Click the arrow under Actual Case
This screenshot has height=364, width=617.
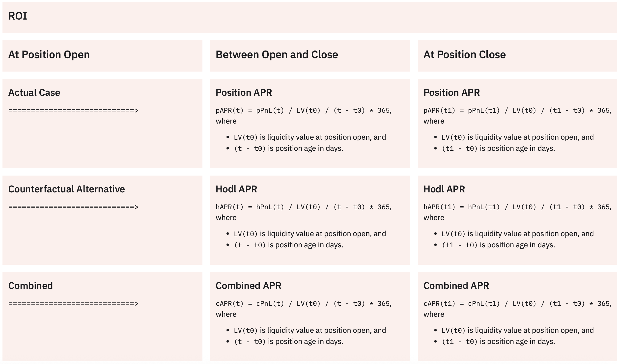[x=73, y=110]
